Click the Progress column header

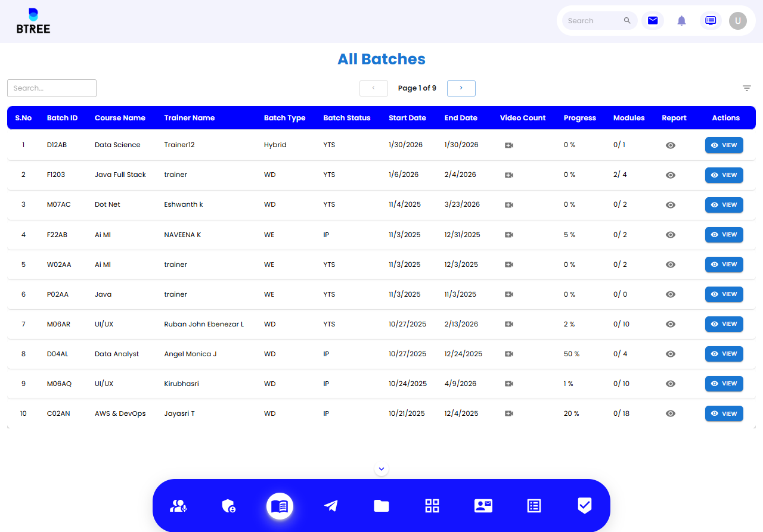pos(580,118)
